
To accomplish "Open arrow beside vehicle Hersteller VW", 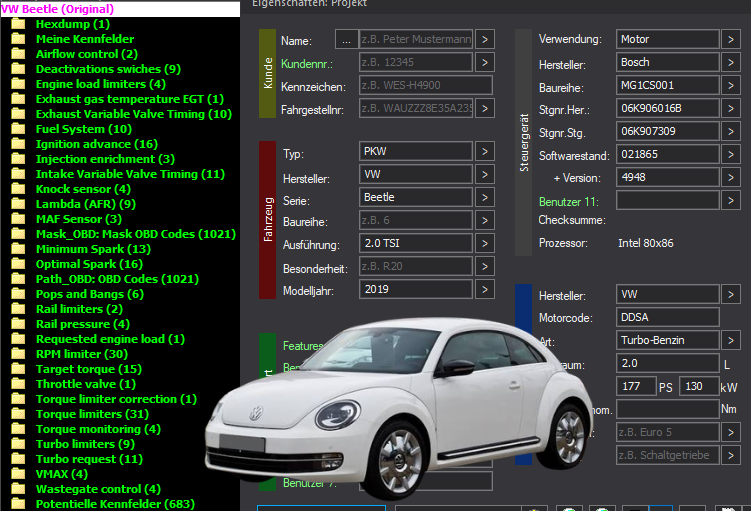I will point(485,174).
